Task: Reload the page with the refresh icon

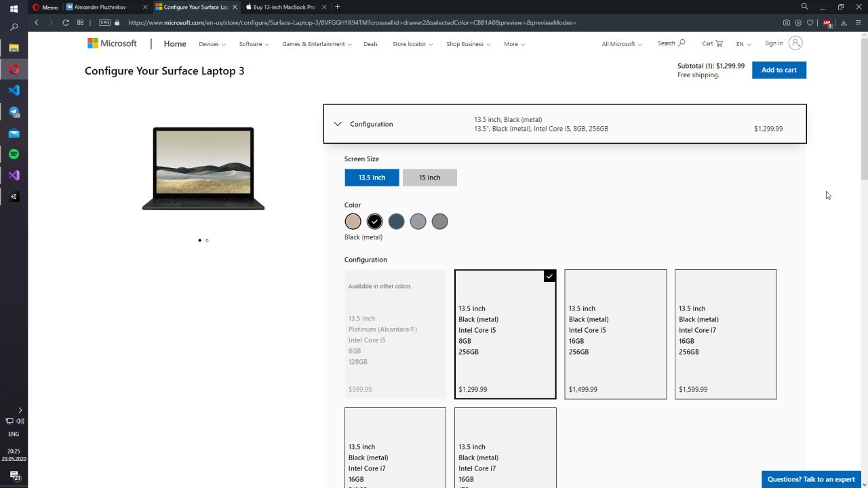Action: (66, 22)
